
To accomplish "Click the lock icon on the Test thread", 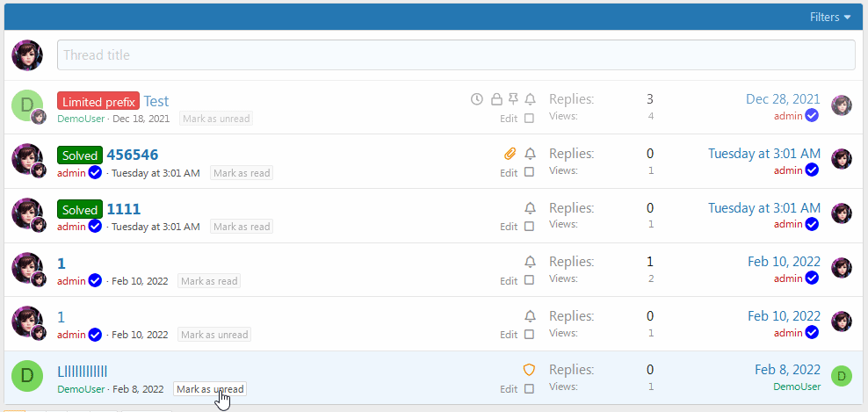I will (496, 100).
